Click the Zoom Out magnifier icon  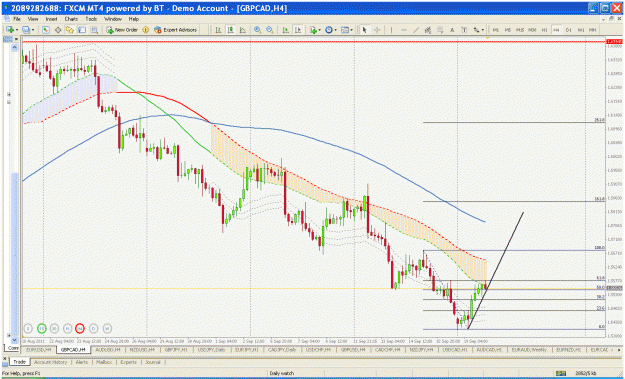[270, 30]
